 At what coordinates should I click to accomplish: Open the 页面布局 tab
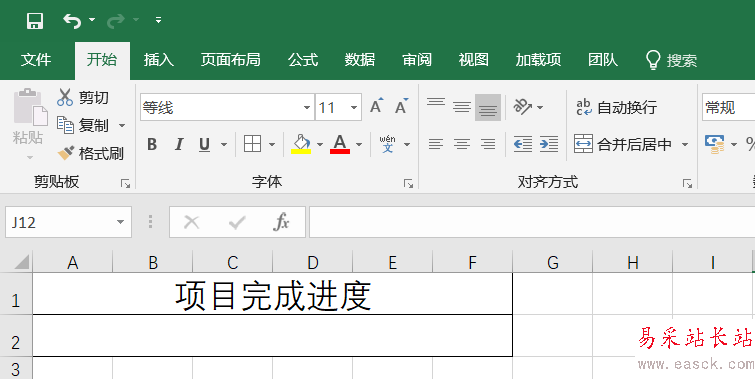tap(231, 60)
